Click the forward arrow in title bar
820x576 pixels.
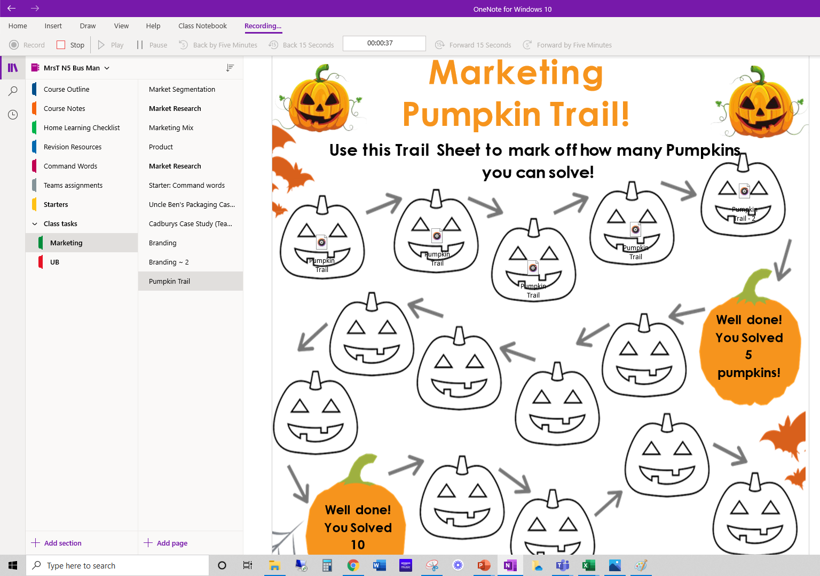(x=35, y=8)
